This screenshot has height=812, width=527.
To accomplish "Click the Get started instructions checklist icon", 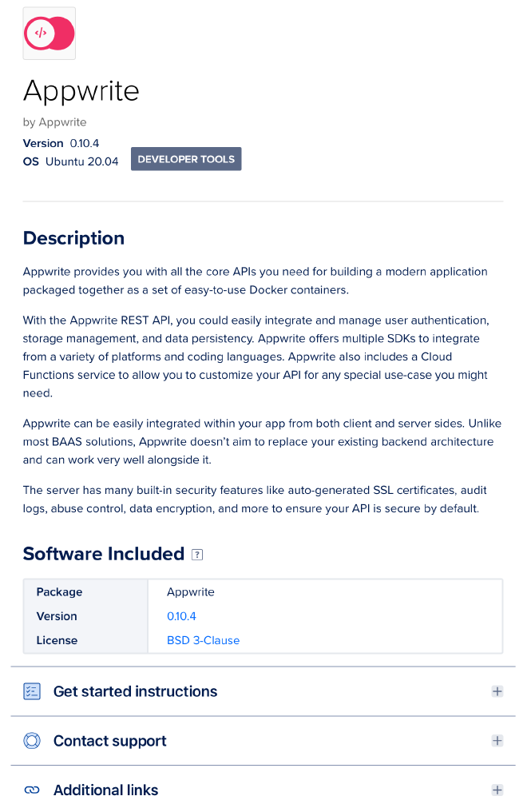I will (x=31, y=691).
